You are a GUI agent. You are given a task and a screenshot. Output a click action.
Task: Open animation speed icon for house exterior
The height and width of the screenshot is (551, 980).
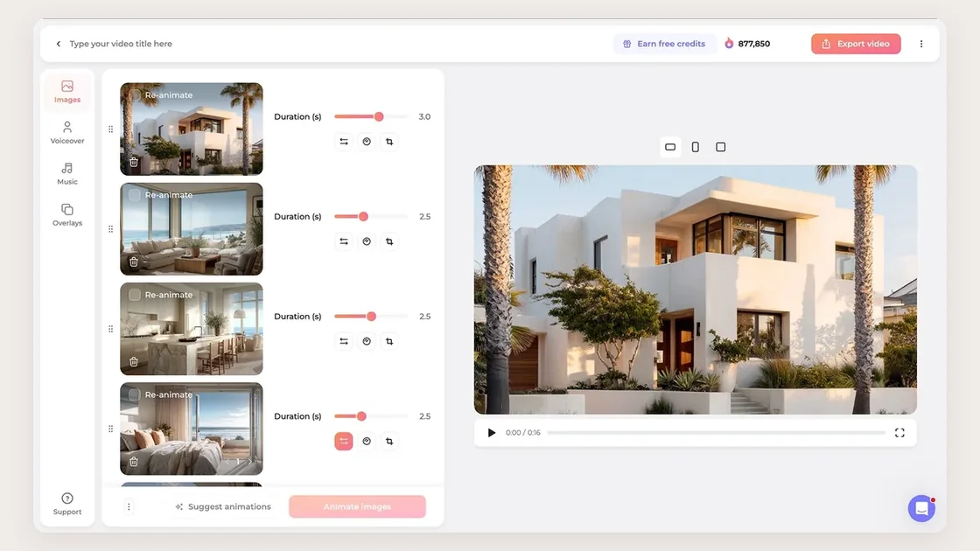click(x=367, y=142)
